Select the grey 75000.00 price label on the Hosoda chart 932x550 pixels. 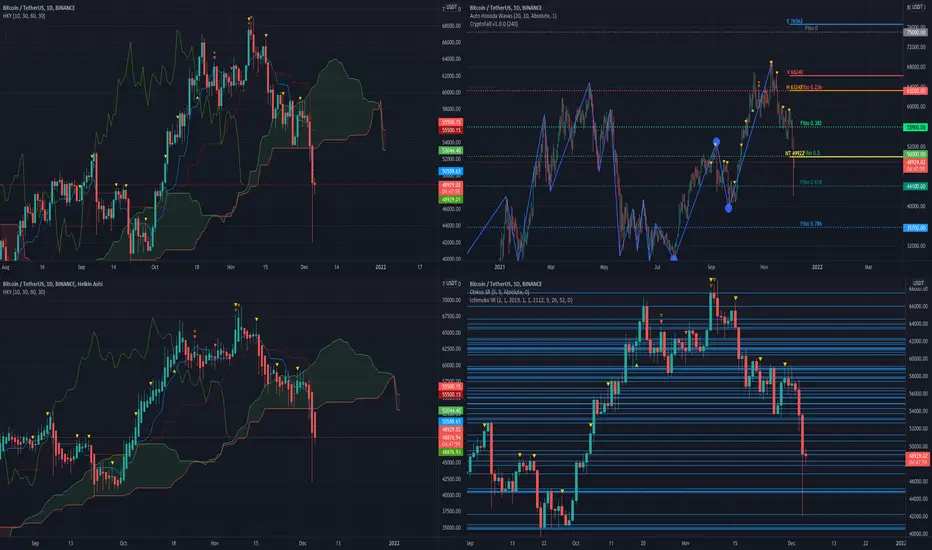pos(915,33)
